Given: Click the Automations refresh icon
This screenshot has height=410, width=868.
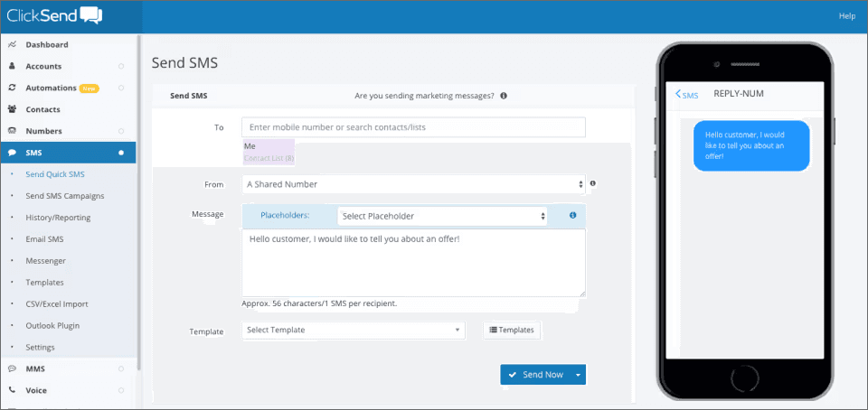Looking at the screenshot, I should tap(12, 88).
